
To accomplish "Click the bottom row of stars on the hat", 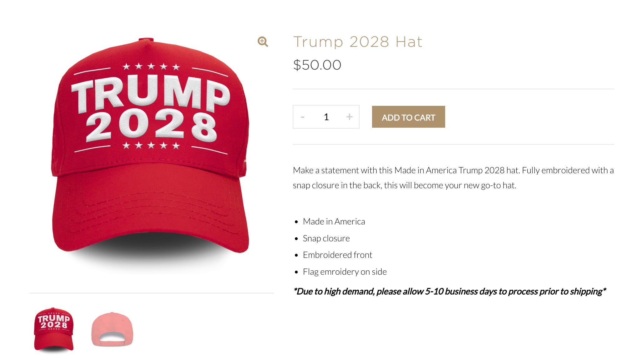I will (151, 145).
